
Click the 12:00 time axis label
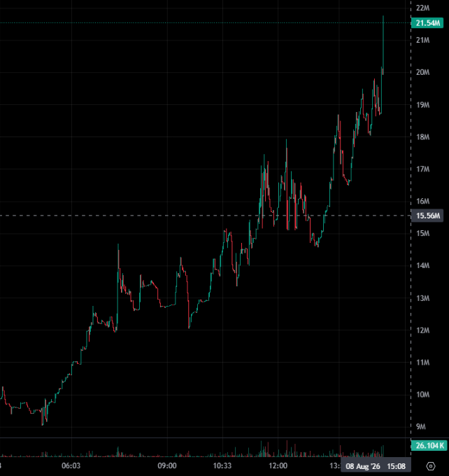[278, 465]
